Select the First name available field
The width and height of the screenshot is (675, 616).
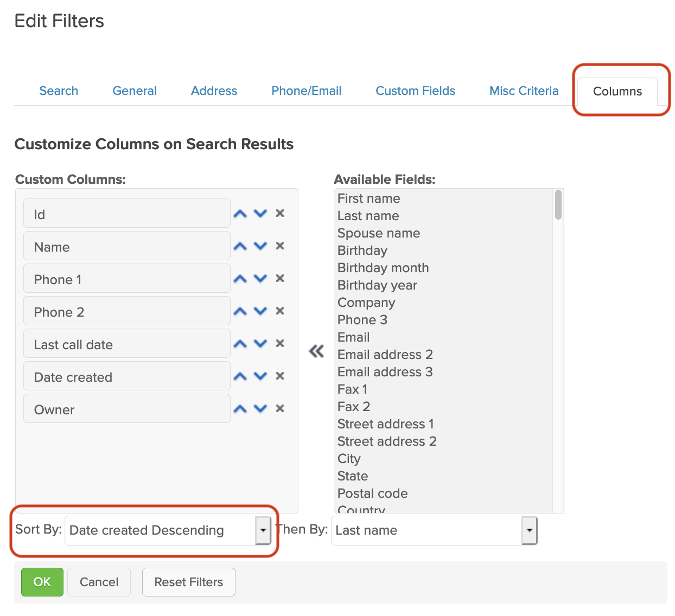[368, 198]
